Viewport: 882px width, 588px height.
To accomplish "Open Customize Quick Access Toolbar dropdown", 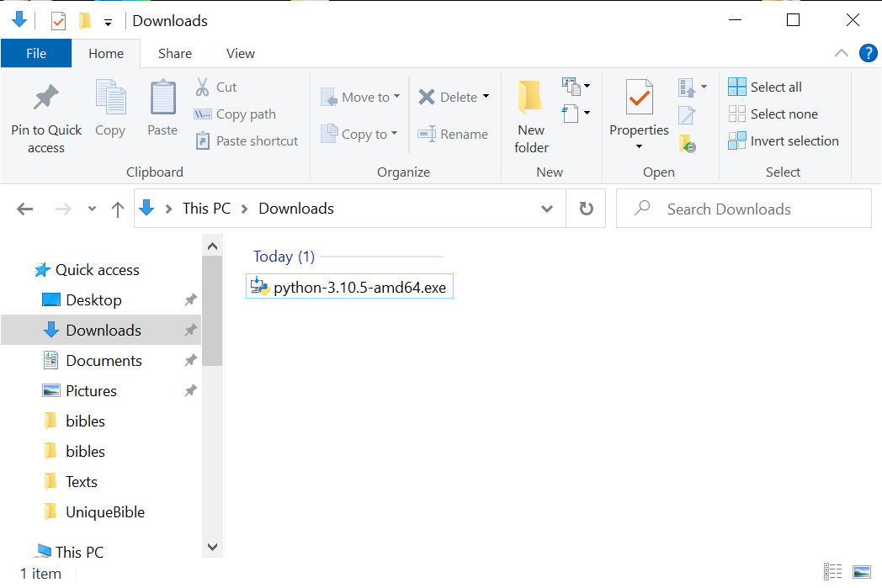I will tap(108, 23).
